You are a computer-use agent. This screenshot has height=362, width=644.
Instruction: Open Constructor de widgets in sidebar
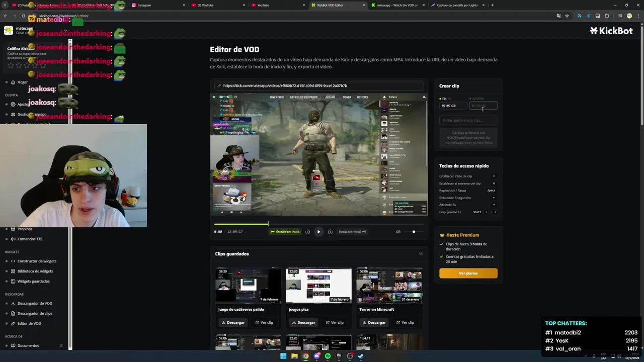[37, 261]
